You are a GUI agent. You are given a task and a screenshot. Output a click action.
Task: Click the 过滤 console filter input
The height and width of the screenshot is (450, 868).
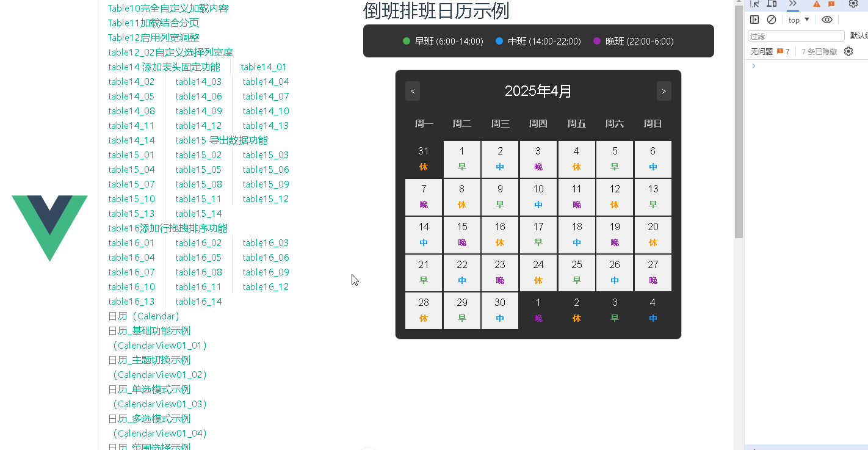coord(795,35)
